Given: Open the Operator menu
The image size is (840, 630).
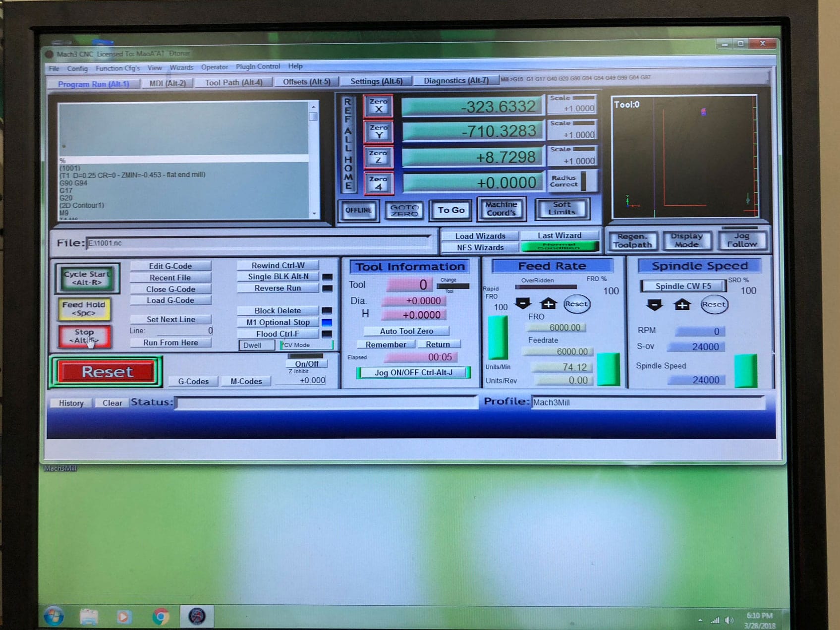Looking at the screenshot, I should coord(215,67).
